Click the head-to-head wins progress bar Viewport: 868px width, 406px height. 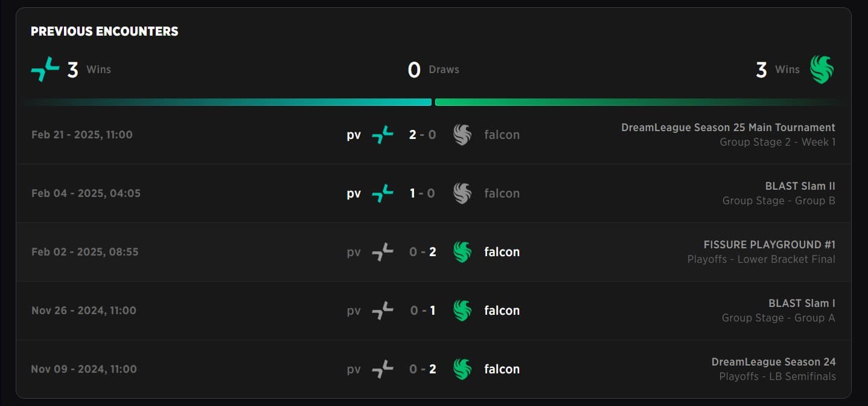[434, 101]
